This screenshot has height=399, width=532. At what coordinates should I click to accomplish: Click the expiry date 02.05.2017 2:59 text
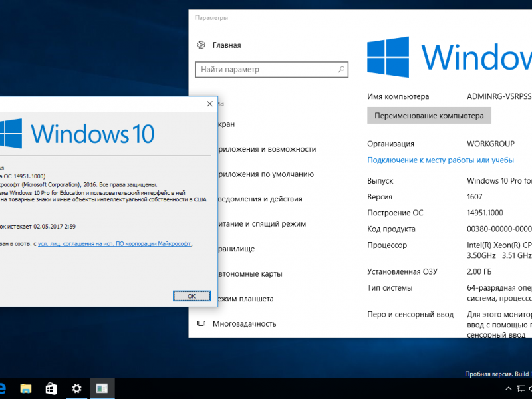point(55,227)
